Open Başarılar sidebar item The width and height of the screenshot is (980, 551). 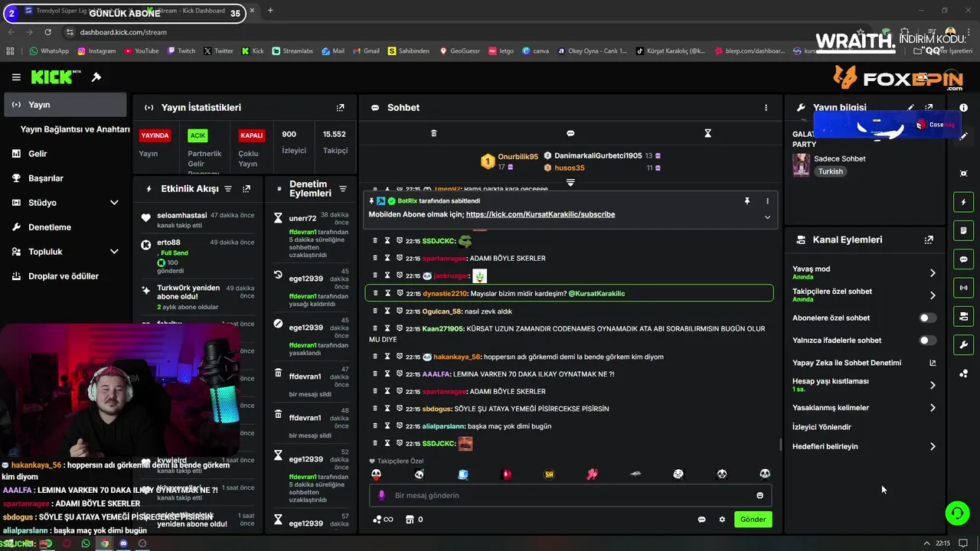(65, 178)
